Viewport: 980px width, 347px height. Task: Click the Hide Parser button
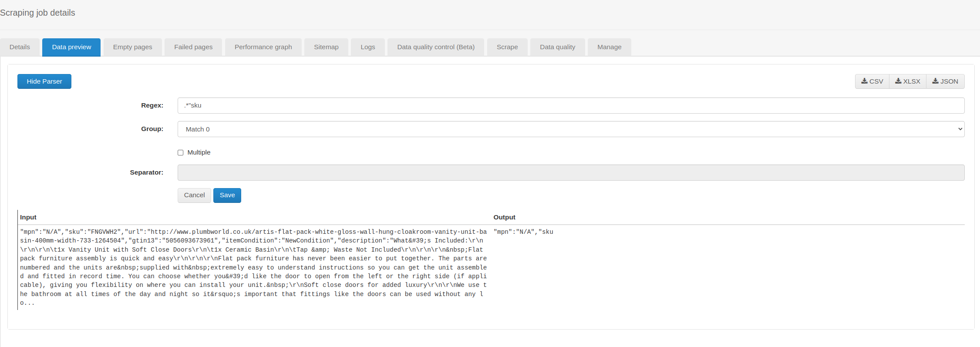[44, 81]
